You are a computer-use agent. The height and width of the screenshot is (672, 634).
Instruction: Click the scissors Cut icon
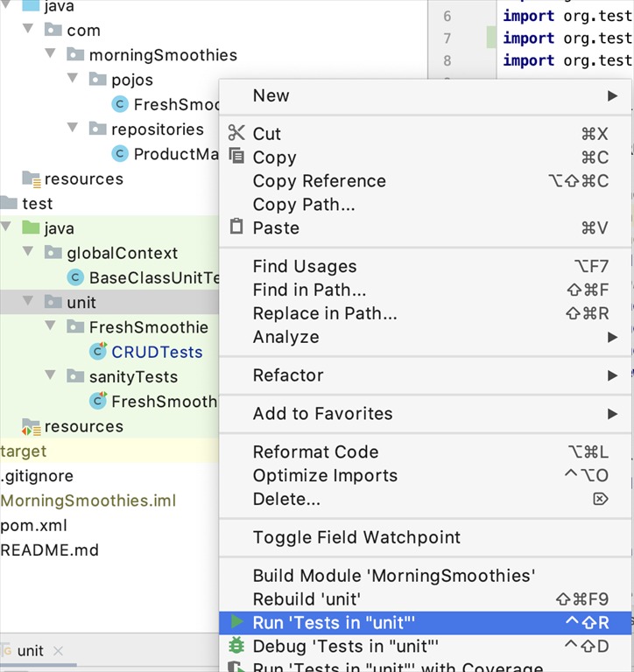click(x=236, y=133)
